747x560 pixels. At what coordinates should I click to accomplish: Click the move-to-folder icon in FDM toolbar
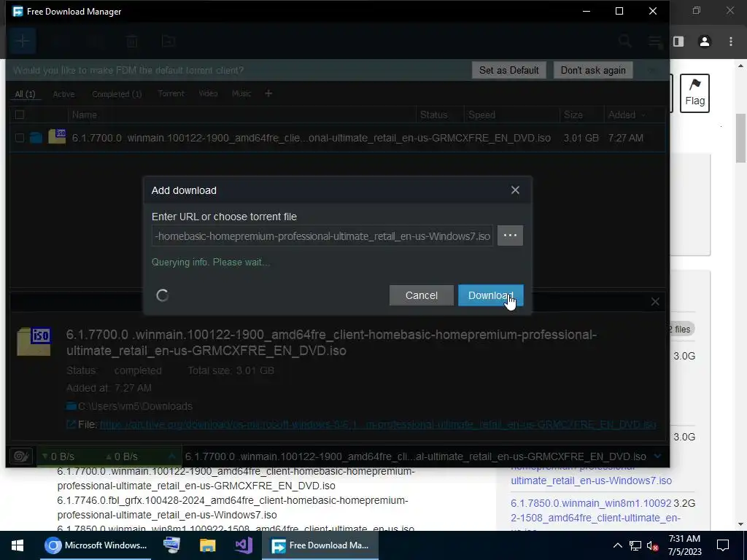click(169, 42)
